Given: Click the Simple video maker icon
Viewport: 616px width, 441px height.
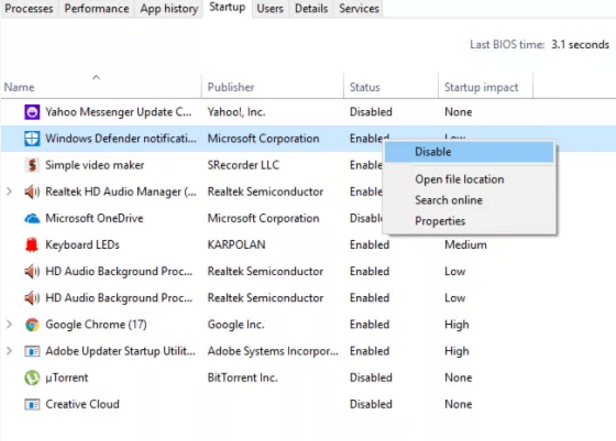Looking at the screenshot, I should (31, 165).
